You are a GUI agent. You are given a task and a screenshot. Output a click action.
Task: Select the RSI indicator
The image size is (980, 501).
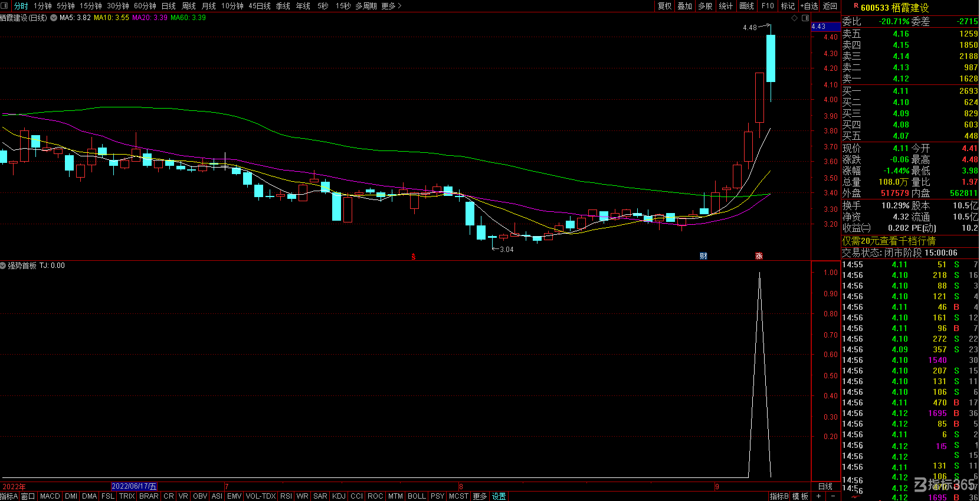click(286, 496)
